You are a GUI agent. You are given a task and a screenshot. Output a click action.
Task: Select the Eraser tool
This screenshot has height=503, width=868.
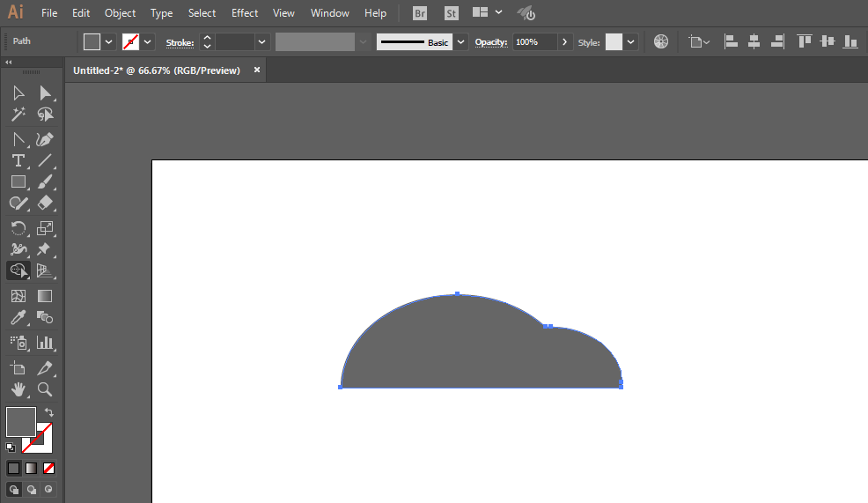(x=45, y=203)
